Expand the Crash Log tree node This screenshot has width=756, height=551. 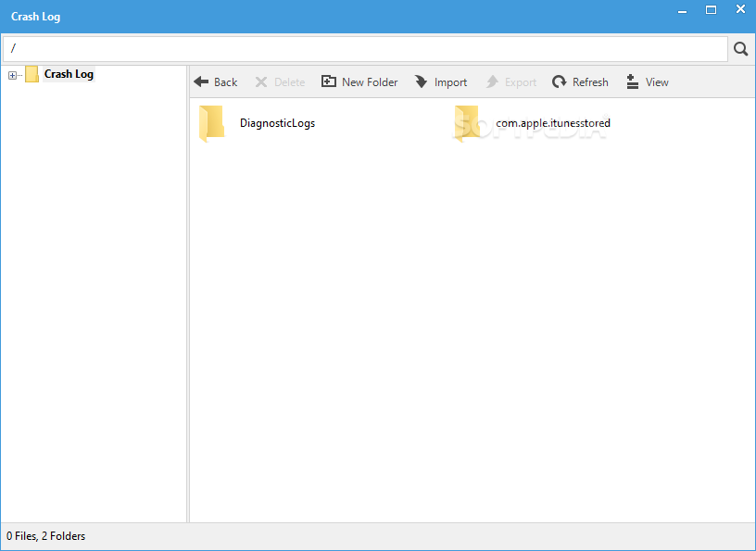13,75
